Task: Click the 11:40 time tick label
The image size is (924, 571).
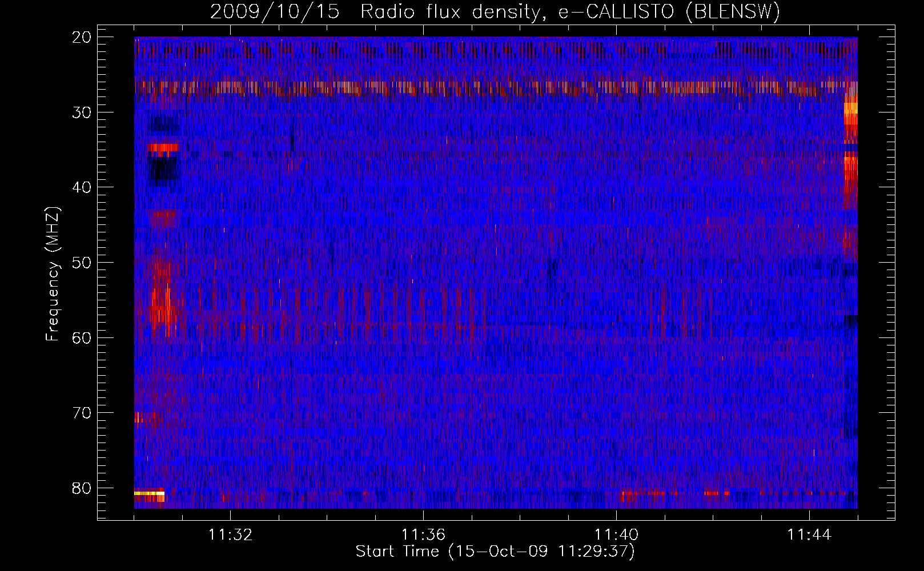Action: 616,535
